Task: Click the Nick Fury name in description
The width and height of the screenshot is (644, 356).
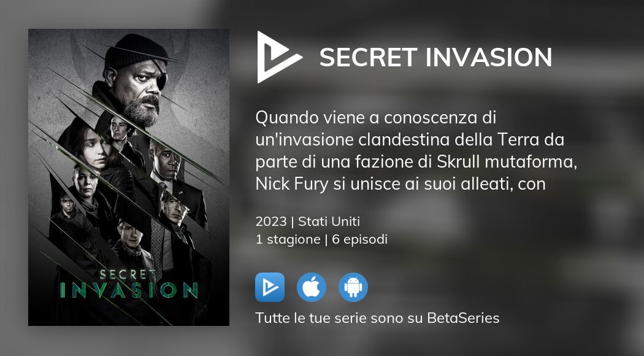Action: pyautogui.click(x=291, y=184)
